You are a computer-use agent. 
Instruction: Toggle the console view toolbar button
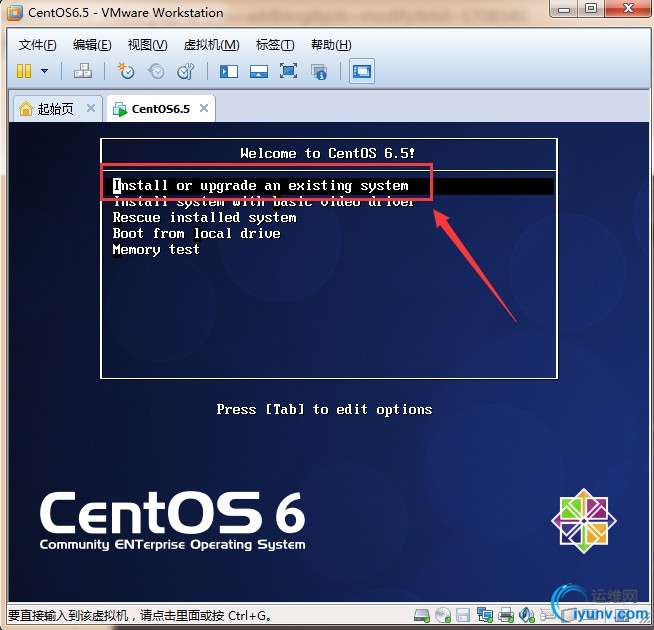pyautogui.click(x=362, y=71)
